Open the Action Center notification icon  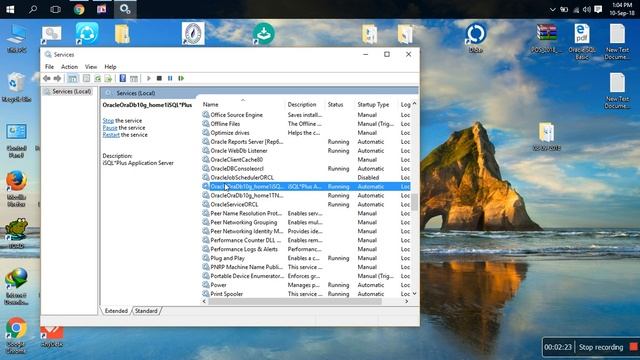[598, 9]
